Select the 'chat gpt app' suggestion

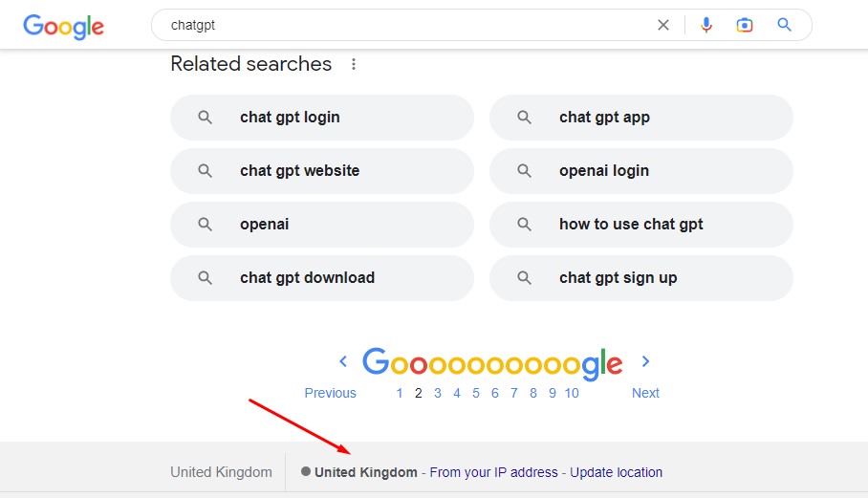click(x=641, y=118)
